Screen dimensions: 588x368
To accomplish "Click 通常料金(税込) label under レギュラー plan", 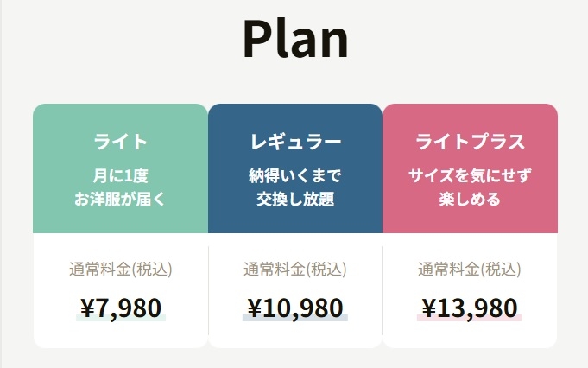I will tap(295, 270).
